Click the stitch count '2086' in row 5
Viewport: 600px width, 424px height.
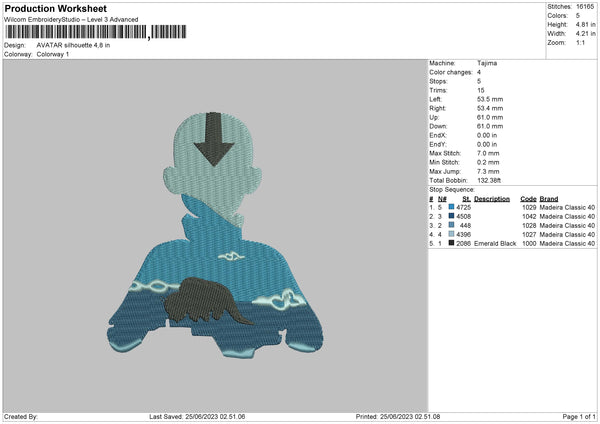click(x=463, y=243)
